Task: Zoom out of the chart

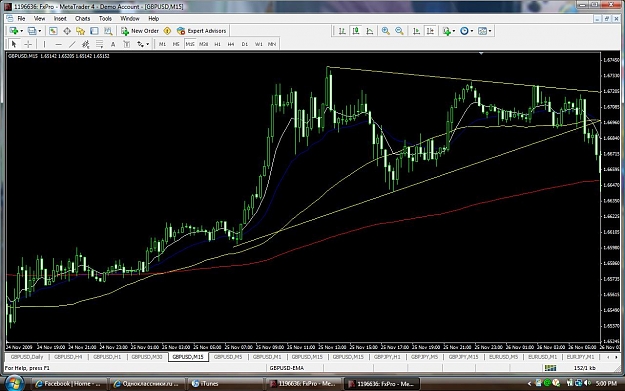Action: tap(399, 31)
